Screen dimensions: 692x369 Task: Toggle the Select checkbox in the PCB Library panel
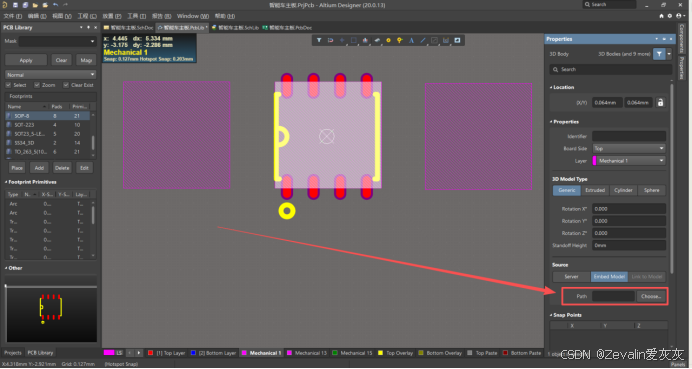tap(8, 85)
